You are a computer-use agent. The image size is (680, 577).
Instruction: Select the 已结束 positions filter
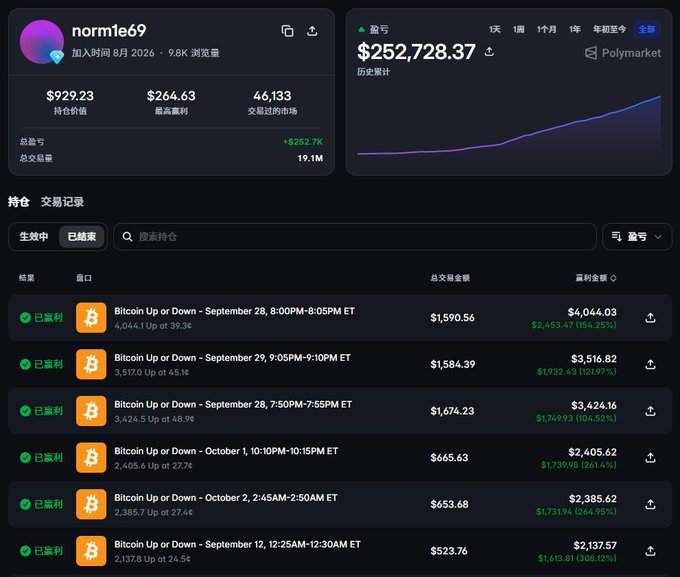pyautogui.click(x=82, y=236)
